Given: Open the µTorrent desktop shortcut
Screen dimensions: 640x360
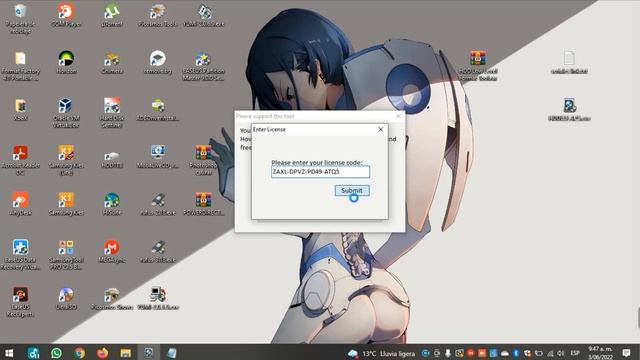Looking at the screenshot, I should (111, 16).
